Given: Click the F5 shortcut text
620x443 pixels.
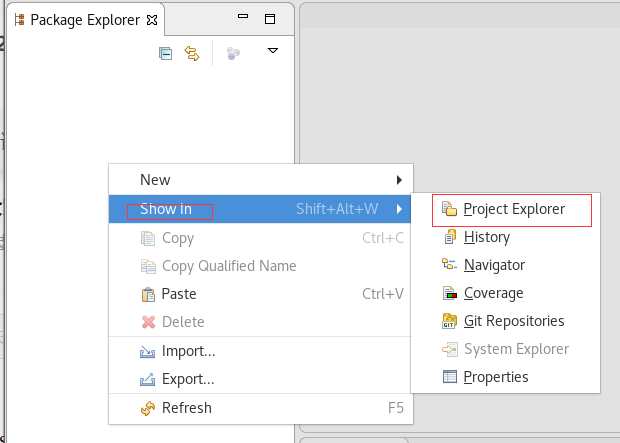Looking at the screenshot, I should (396, 408).
